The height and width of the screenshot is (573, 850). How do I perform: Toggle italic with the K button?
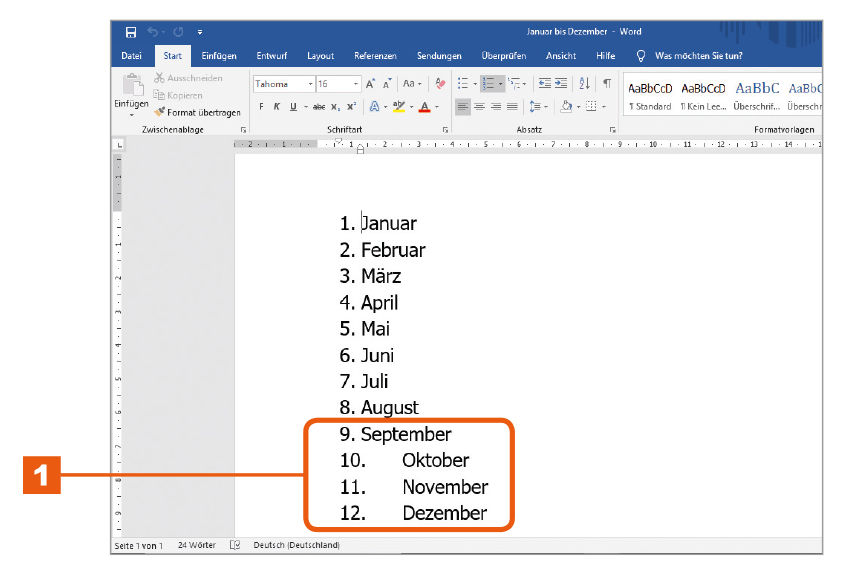277,107
